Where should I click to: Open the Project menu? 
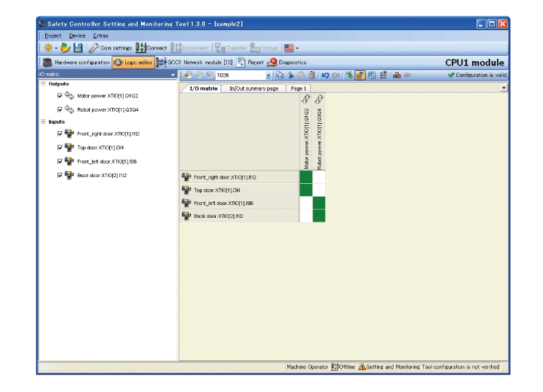coord(53,35)
